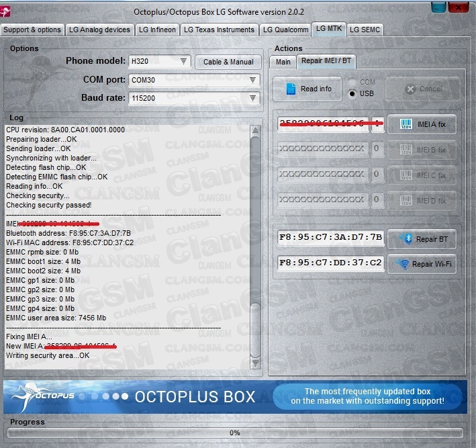Select the COM connection radio button
The image size is (476, 448).
[352, 82]
